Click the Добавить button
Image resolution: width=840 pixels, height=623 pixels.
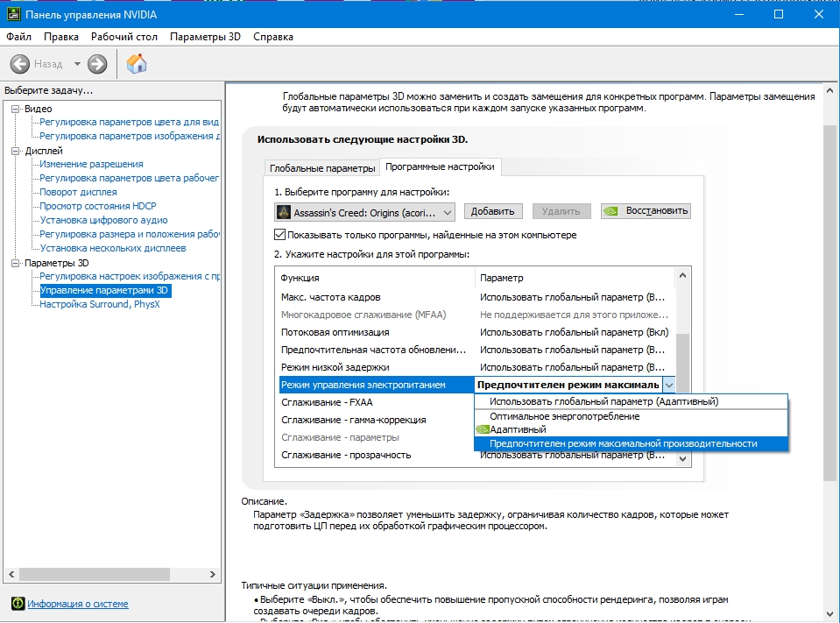tap(492, 211)
